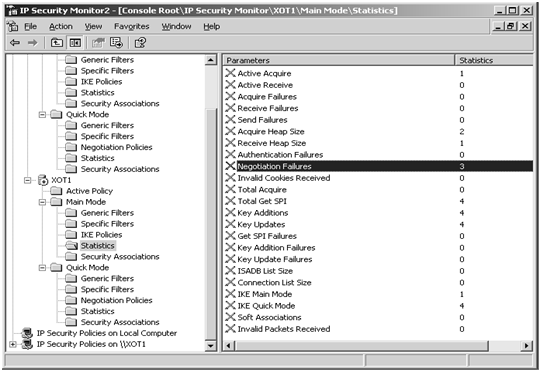Open the Window menu
Image resolution: width=541 pixels, height=372 pixels.
[176, 27]
